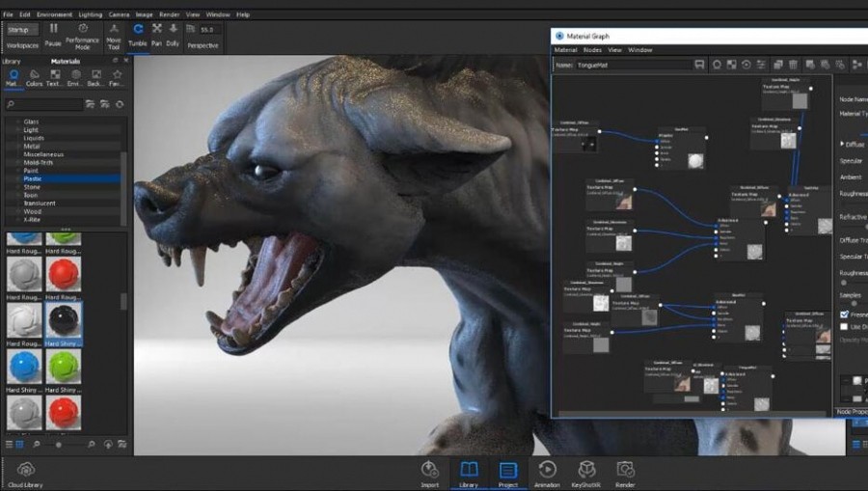868x491 pixels.
Task: Switch library to grid view icon
Action: pyautogui.click(x=20, y=444)
